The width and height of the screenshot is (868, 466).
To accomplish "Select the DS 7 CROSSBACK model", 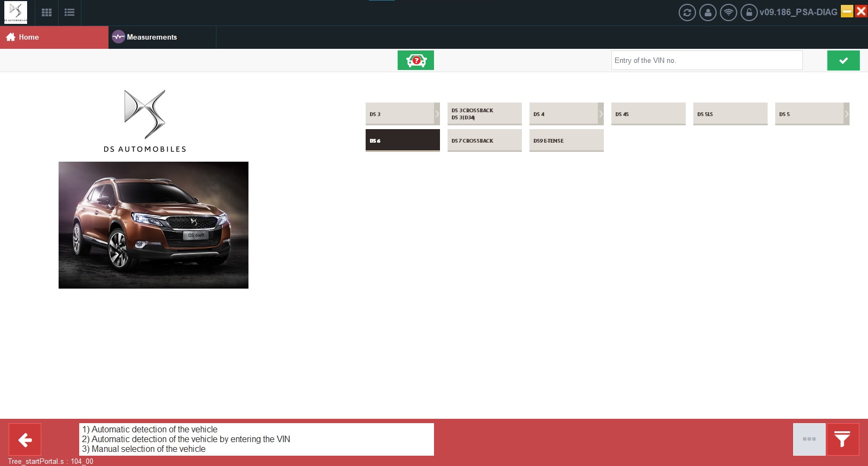I will 484,141.
